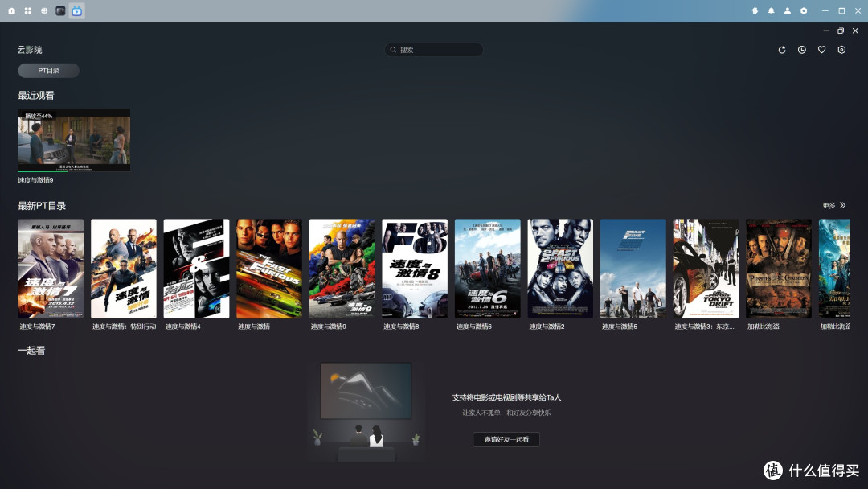Resume the recently watched 速度与激情9 thumbnail
This screenshot has width=868, height=489.
[74, 140]
